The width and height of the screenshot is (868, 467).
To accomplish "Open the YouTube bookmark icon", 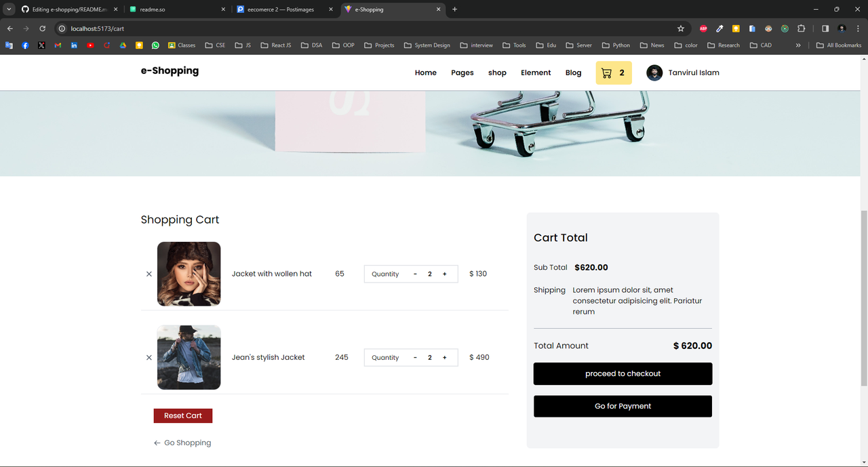I will point(90,45).
